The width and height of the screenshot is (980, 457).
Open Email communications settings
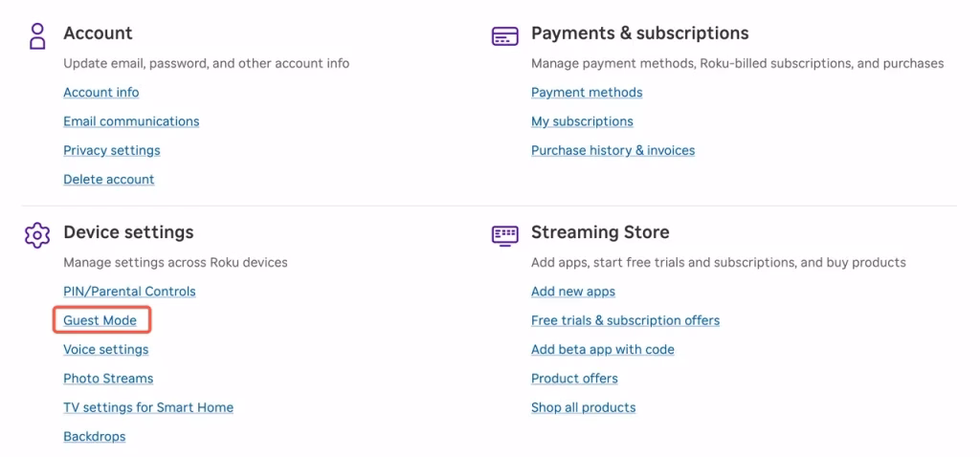tap(131, 121)
